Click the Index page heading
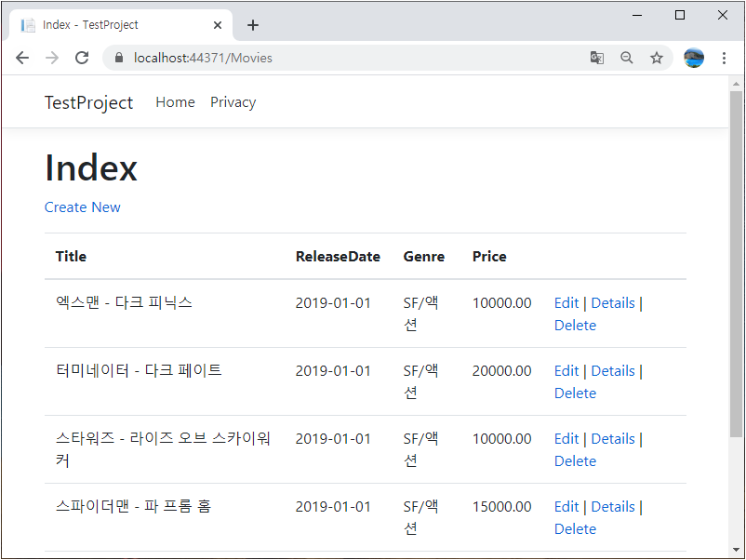The height and width of the screenshot is (560, 746). click(x=91, y=168)
